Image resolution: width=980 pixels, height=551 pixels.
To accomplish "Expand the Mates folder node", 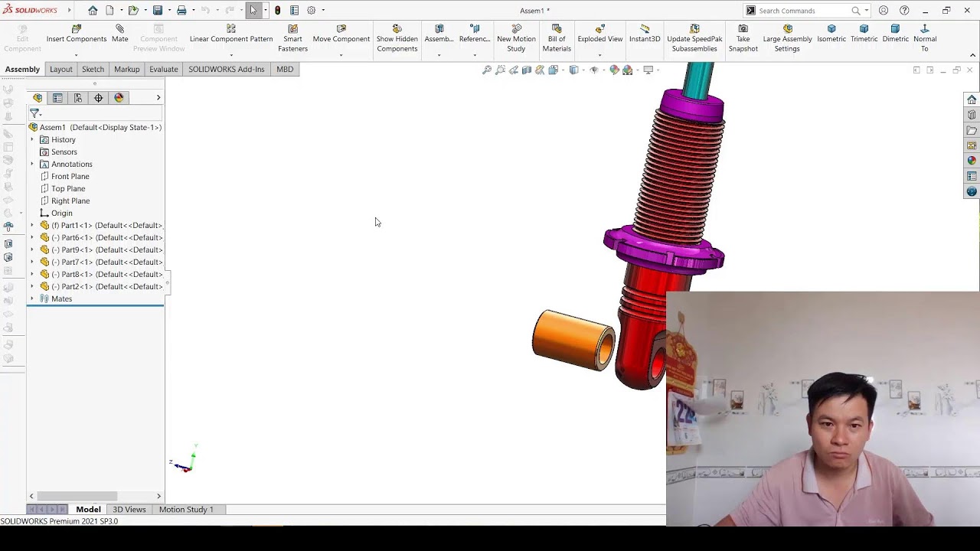I will point(32,298).
